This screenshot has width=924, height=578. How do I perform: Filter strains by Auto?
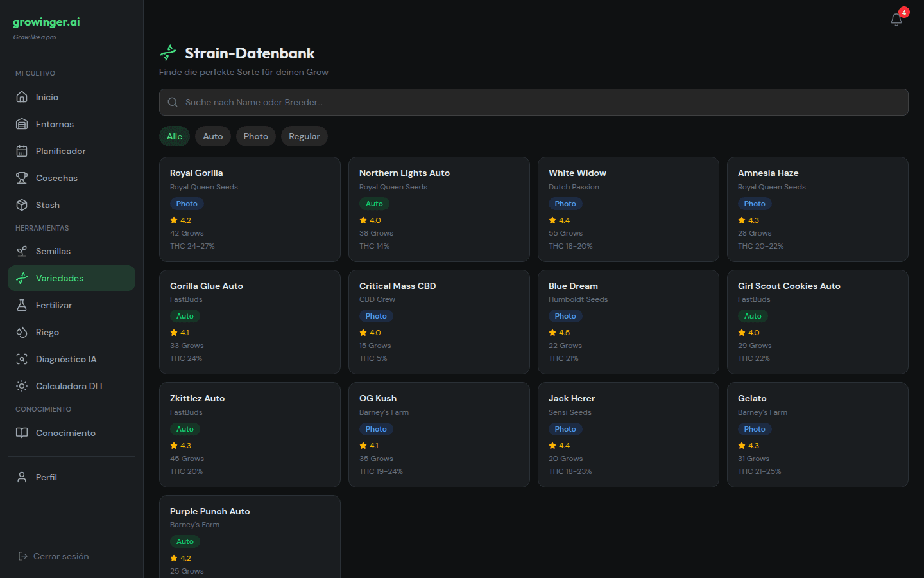pyautogui.click(x=213, y=136)
